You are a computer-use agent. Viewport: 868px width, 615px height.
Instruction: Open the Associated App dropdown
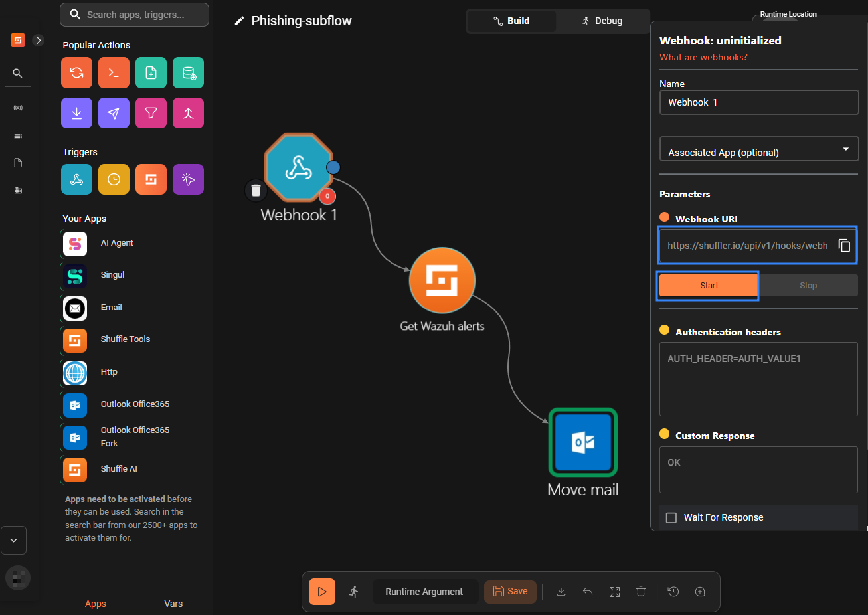coord(758,149)
